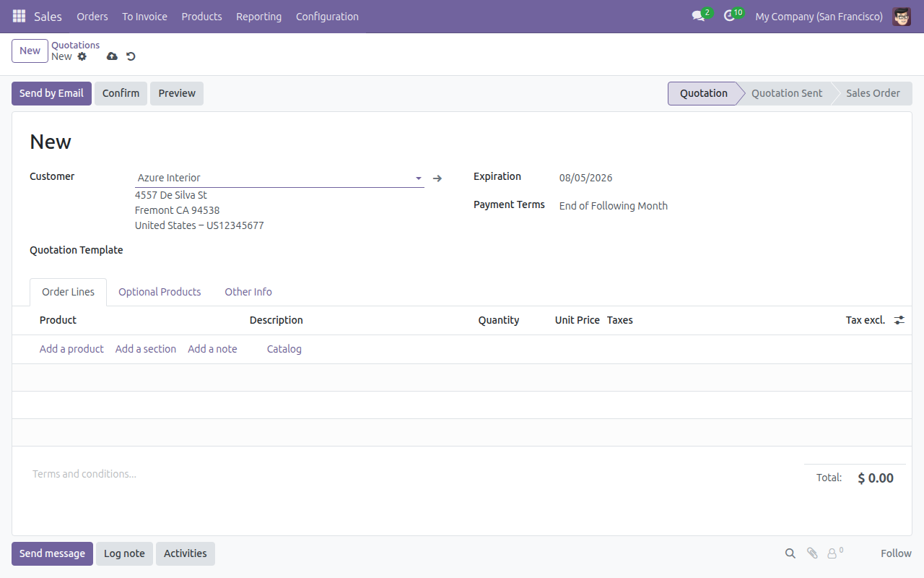Open Azure Interior record via arrow icon

437,178
